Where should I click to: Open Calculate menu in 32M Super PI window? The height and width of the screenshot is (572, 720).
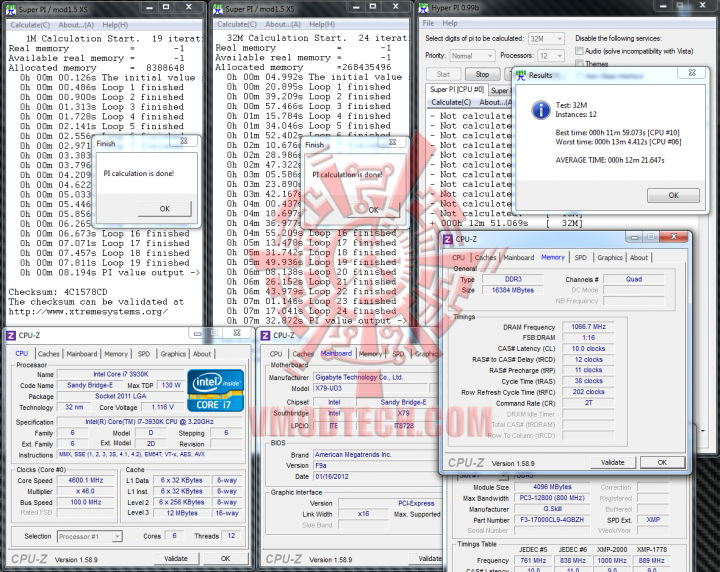click(237, 24)
